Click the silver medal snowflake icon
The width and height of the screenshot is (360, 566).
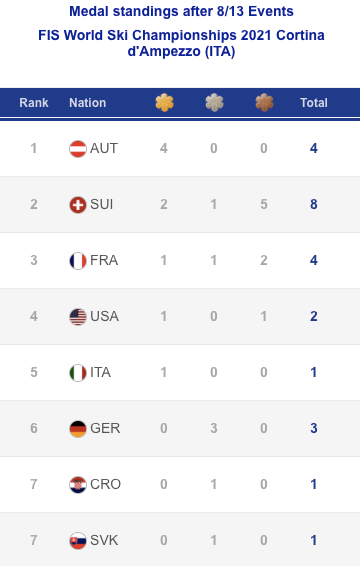pyautogui.click(x=214, y=103)
